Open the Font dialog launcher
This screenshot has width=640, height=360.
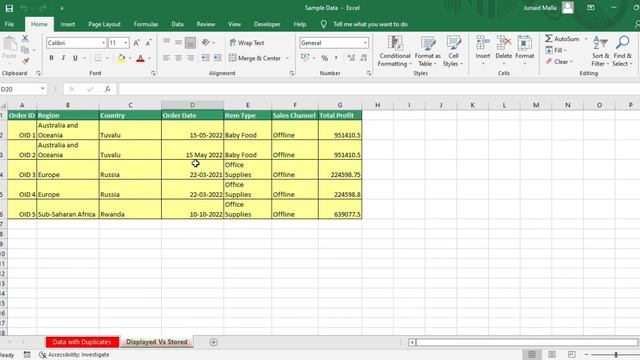(x=153, y=73)
